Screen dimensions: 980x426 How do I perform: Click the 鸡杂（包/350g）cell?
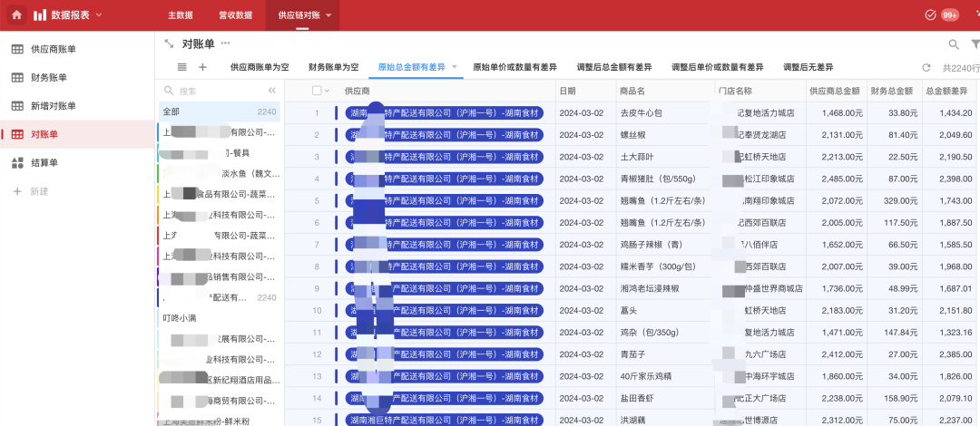(x=666, y=333)
